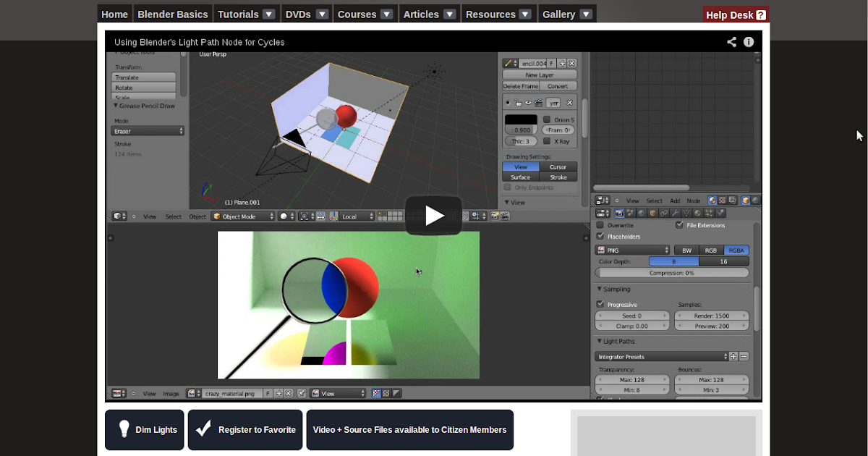
Task: Select the Render properties camera icon
Action: (x=619, y=213)
